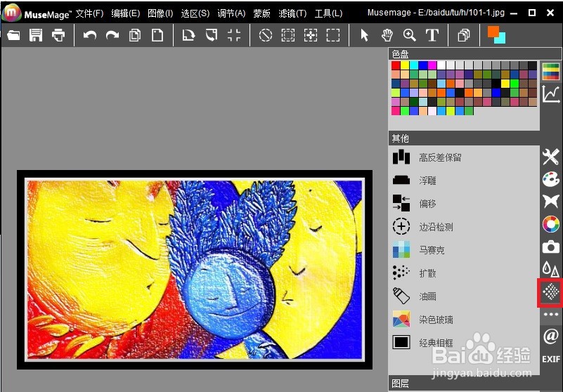The width and height of the screenshot is (563, 392).
Task: Pick the cyan swatch in top palette row
Action: pyautogui.click(x=414, y=65)
